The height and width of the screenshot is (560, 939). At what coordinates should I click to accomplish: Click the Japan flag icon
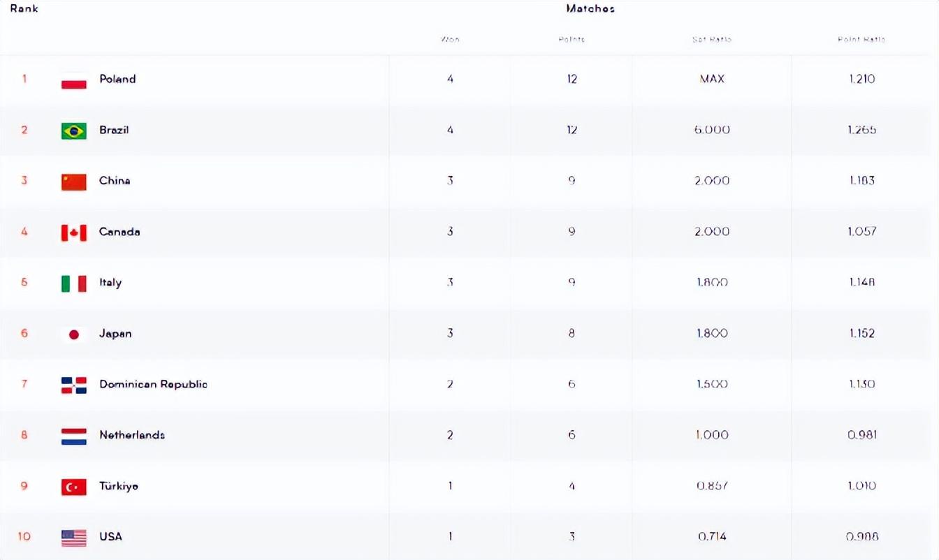pos(74,334)
